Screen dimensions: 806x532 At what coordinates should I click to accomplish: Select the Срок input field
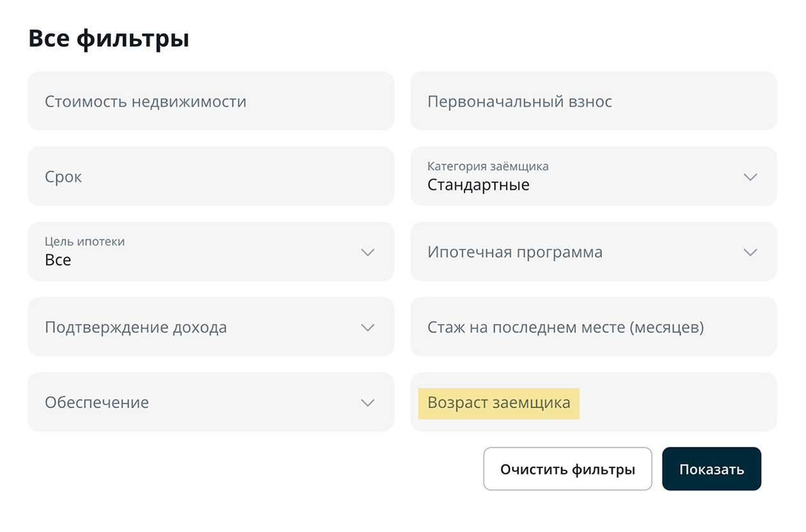(211, 176)
